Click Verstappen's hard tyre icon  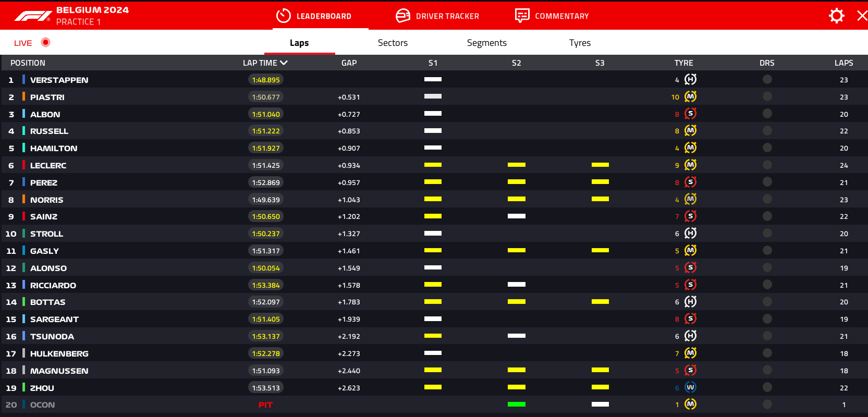(690, 79)
